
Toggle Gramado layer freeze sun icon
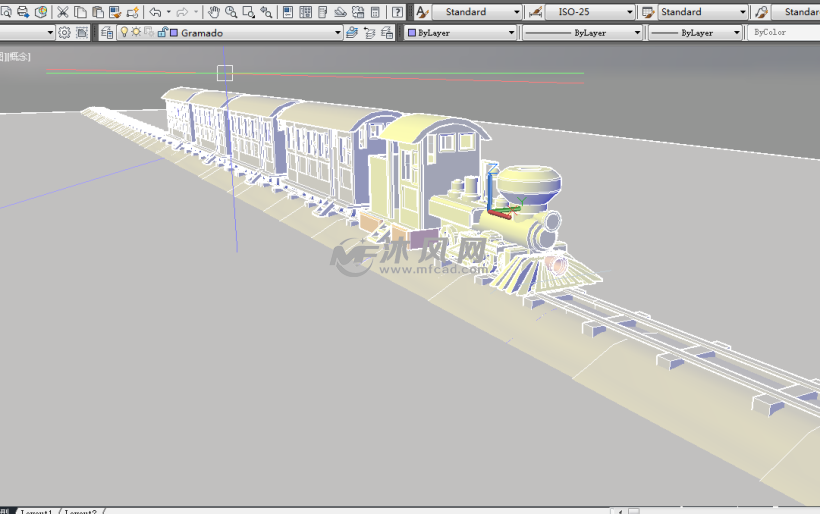tap(136, 32)
